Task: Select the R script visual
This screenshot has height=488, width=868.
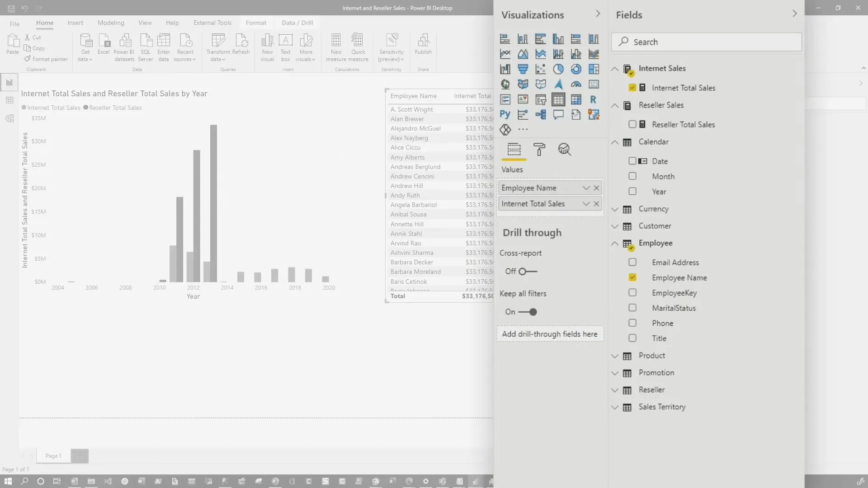Action: click(x=594, y=99)
